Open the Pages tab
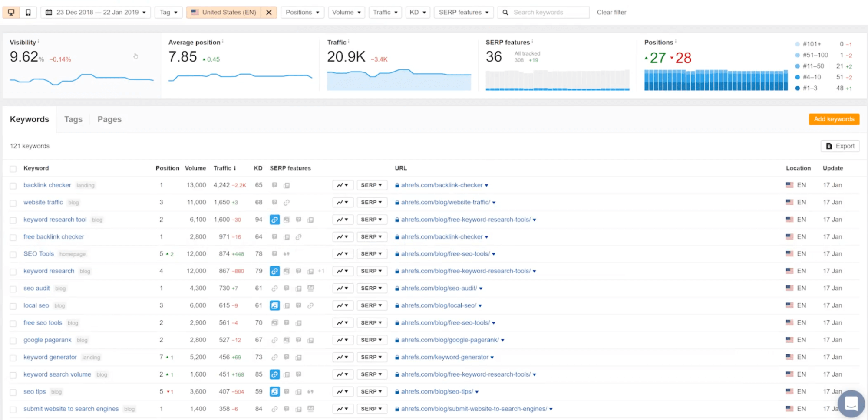Image resolution: width=868 pixels, height=420 pixels. point(109,119)
